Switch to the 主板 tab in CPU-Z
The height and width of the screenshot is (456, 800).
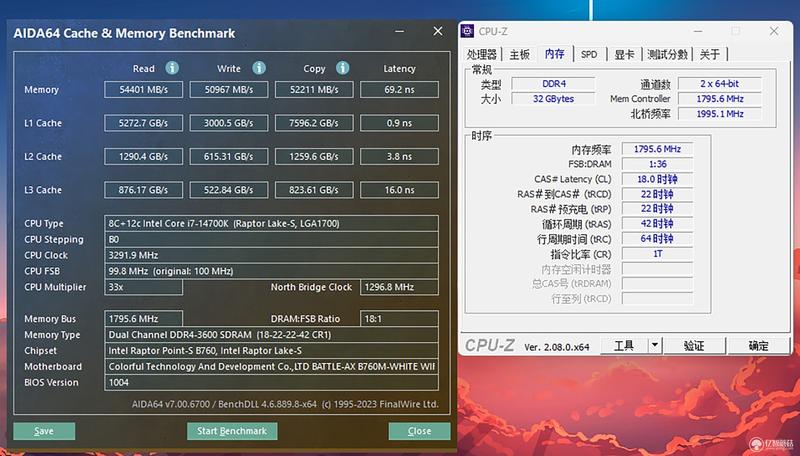coord(519,54)
